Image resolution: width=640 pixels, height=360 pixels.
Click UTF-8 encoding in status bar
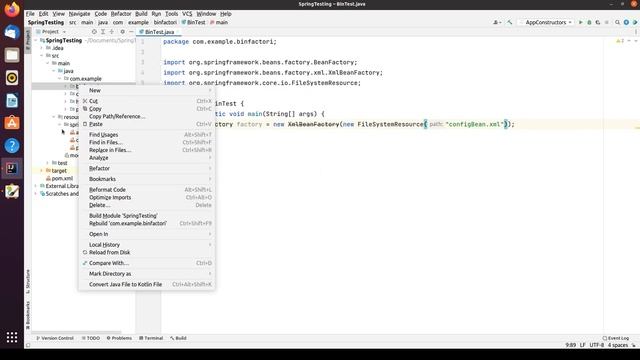[596, 345]
